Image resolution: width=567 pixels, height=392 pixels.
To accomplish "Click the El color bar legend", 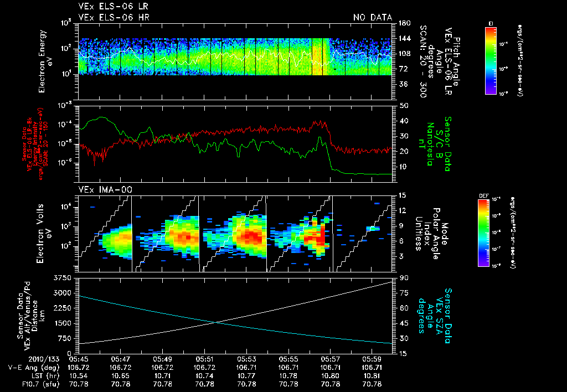I will 491,60.
